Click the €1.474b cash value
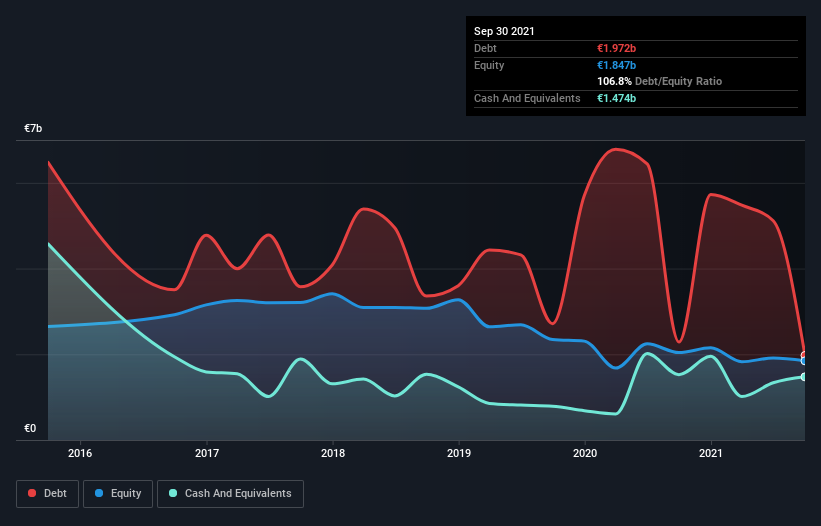Image resolution: width=821 pixels, height=526 pixels. pos(616,98)
